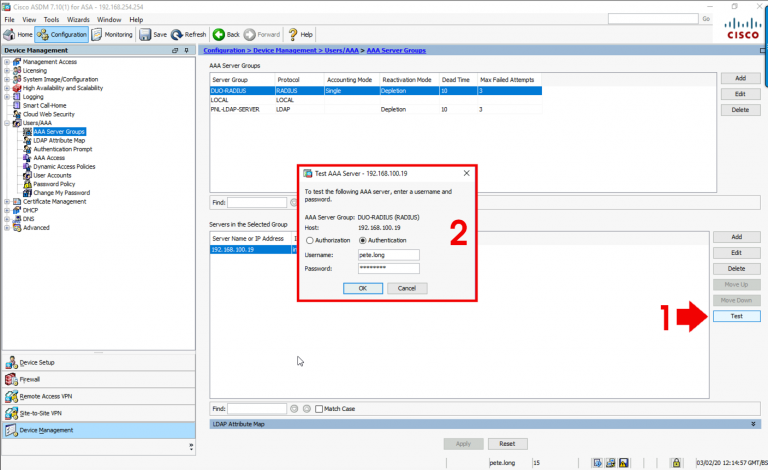Expand the Logging tree node
Viewport: 768px width, 470px height.
[x=7, y=97]
